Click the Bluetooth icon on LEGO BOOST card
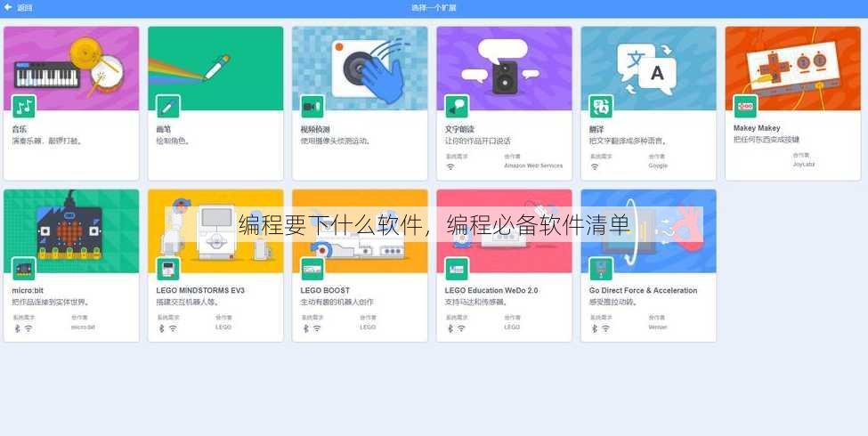The image size is (868, 436). 305,328
